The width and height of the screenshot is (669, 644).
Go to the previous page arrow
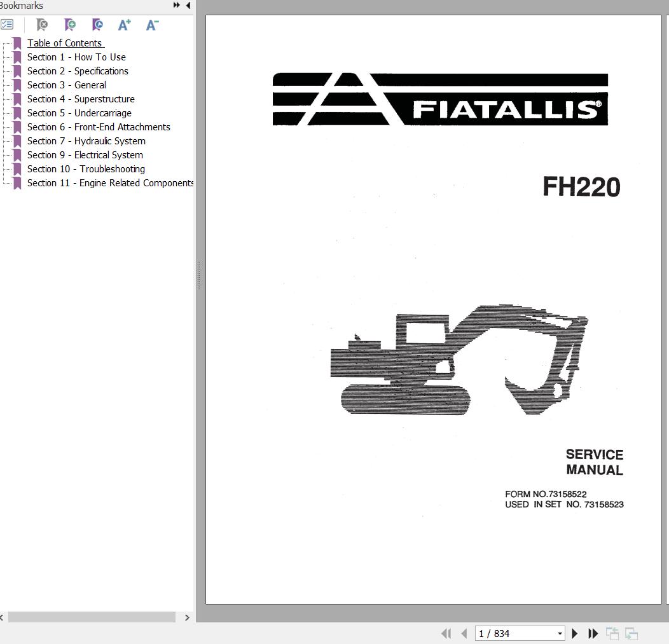[464, 633]
